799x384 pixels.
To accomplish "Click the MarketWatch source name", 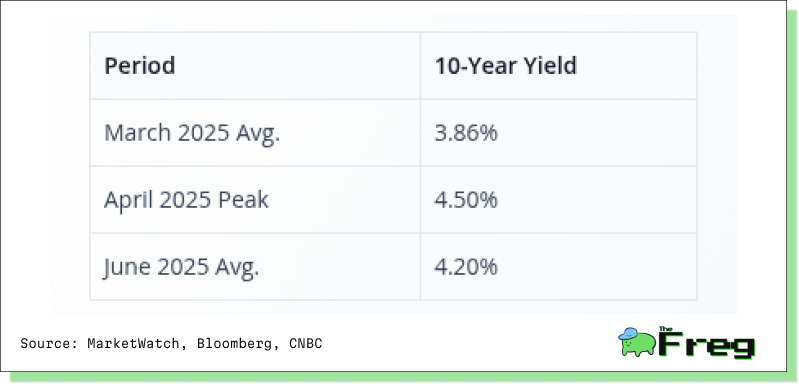I will [133, 344].
